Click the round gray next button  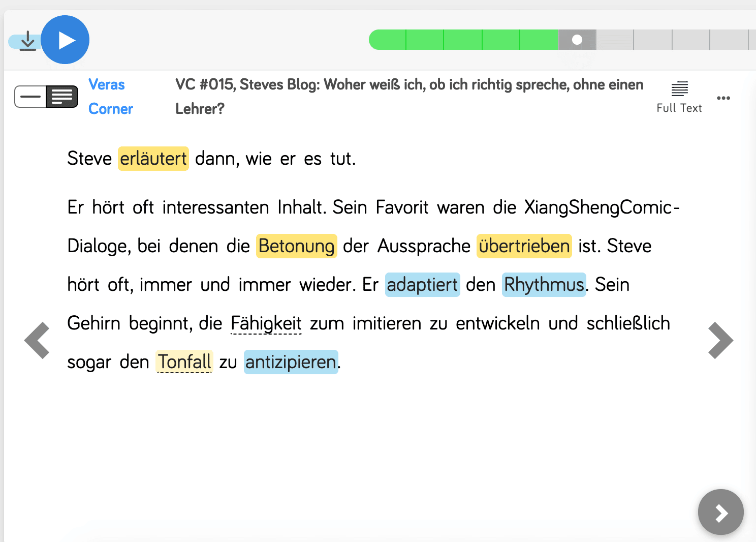tap(720, 512)
